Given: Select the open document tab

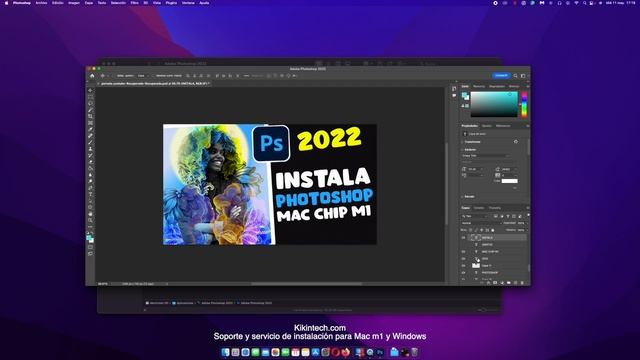Looking at the screenshot, I should tap(154, 83).
